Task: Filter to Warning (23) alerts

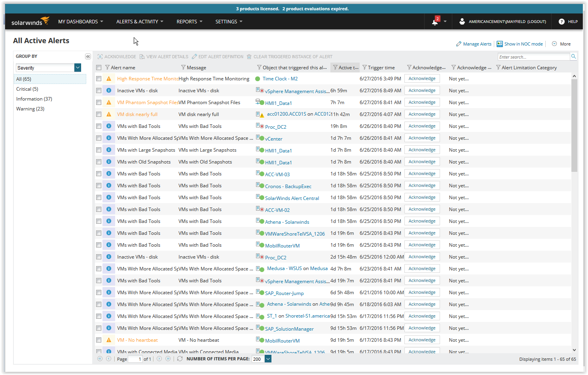Action: click(x=30, y=109)
